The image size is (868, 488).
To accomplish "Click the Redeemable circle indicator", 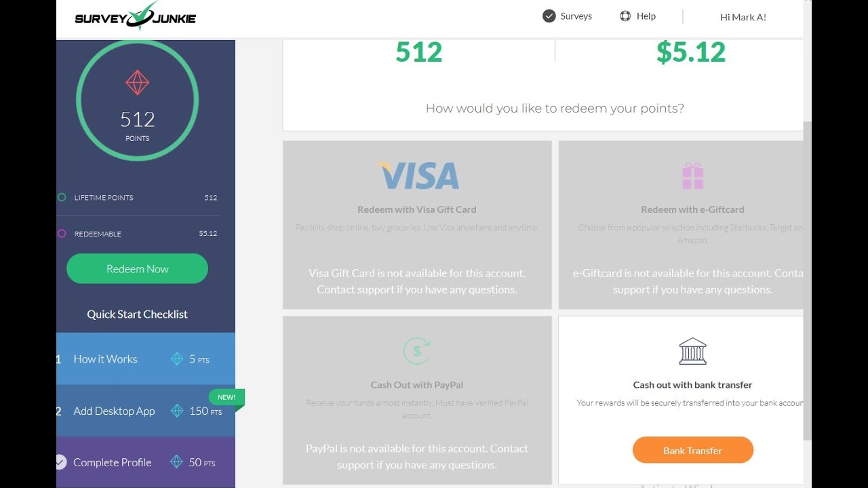I will 62,233.
